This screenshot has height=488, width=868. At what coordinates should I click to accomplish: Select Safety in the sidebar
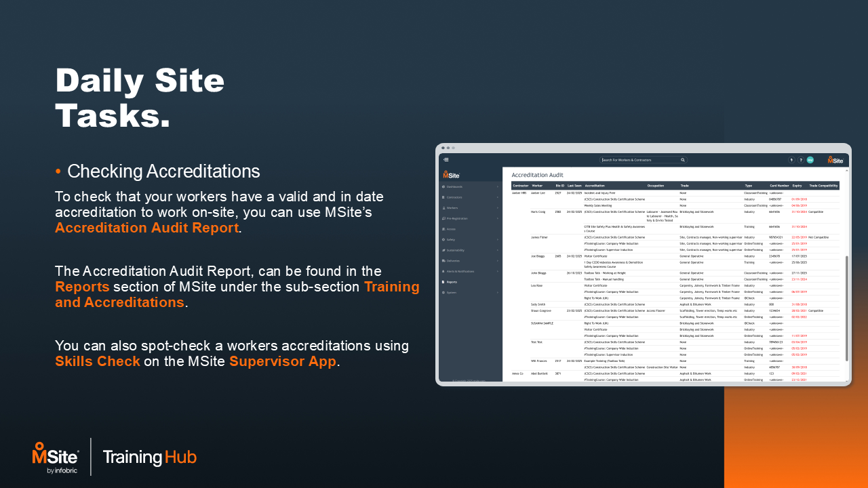(x=451, y=239)
